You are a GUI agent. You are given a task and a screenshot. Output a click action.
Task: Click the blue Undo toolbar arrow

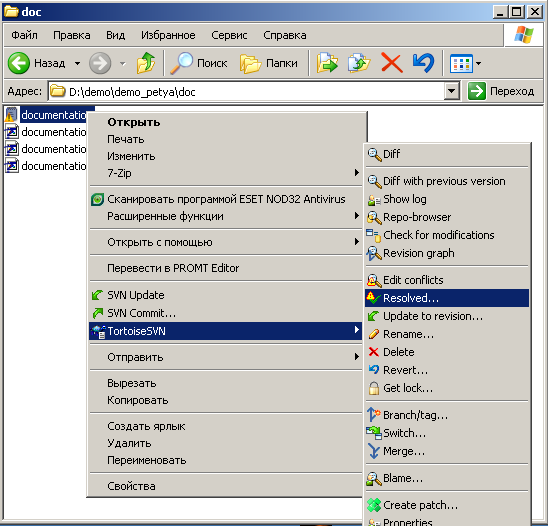point(423,63)
